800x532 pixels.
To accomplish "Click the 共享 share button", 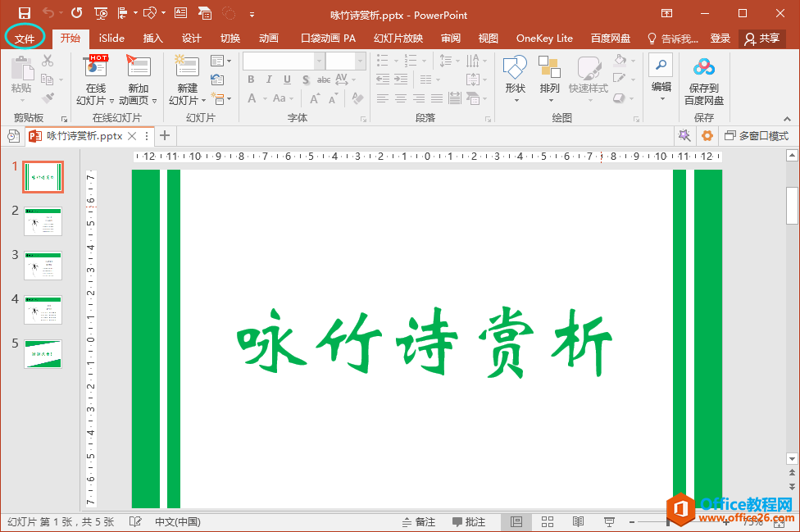I will coord(761,38).
